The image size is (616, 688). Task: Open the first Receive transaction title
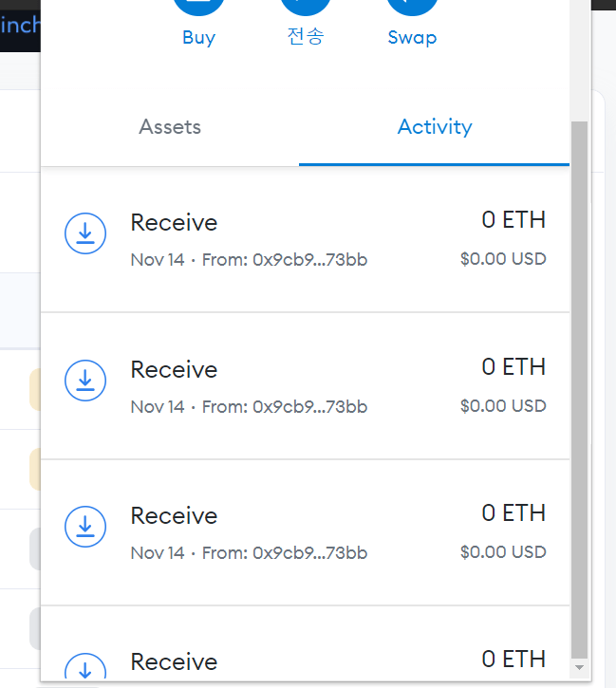point(174,223)
